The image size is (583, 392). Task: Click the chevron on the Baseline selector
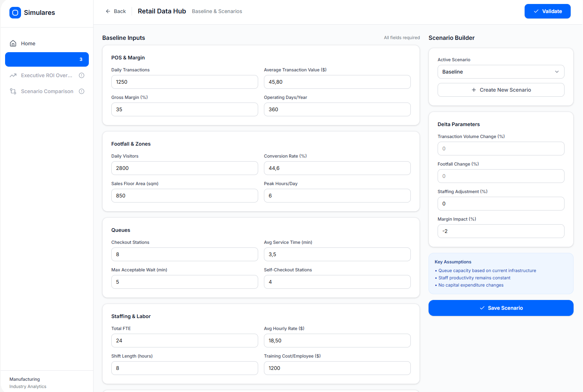[557, 72]
